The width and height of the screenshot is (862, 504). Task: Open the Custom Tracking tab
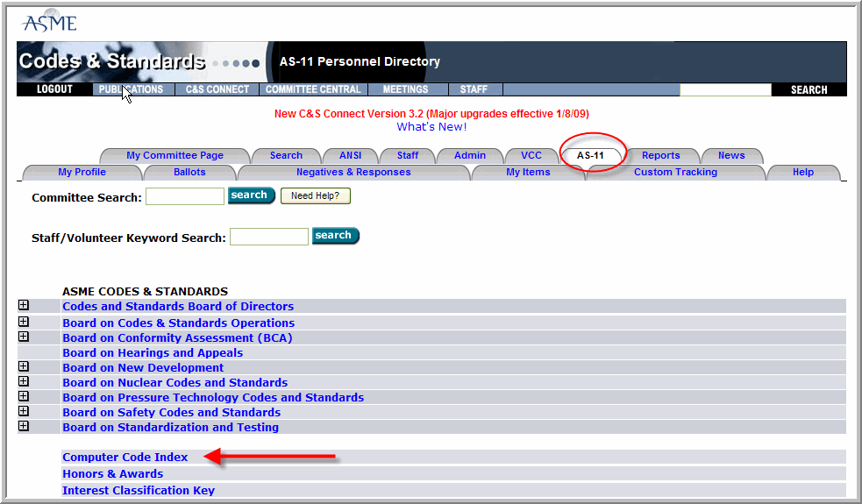[675, 172]
